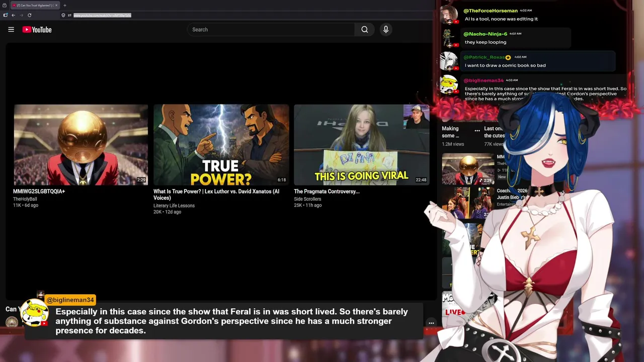Click 'AI is a tool' chat message
The width and height of the screenshot is (644, 362).
coord(501,19)
